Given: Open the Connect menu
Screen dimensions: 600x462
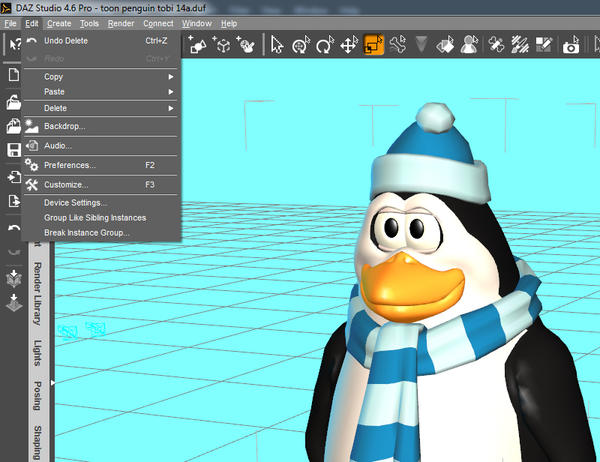Looking at the screenshot, I should coord(158,24).
